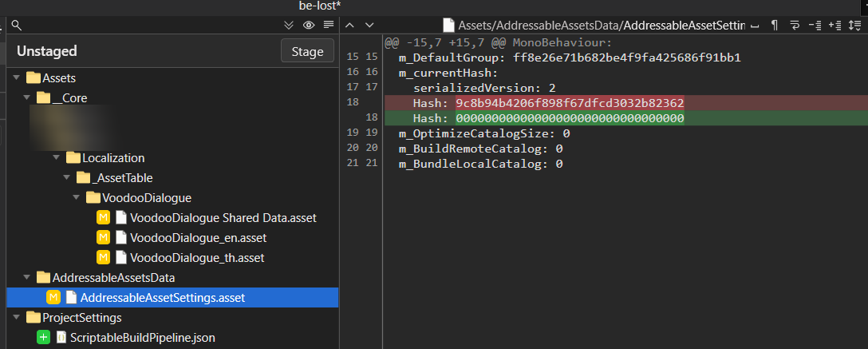The width and height of the screenshot is (868, 349).
Task: Toggle show whitespace characters icon
Action: pyautogui.click(x=754, y=25)
